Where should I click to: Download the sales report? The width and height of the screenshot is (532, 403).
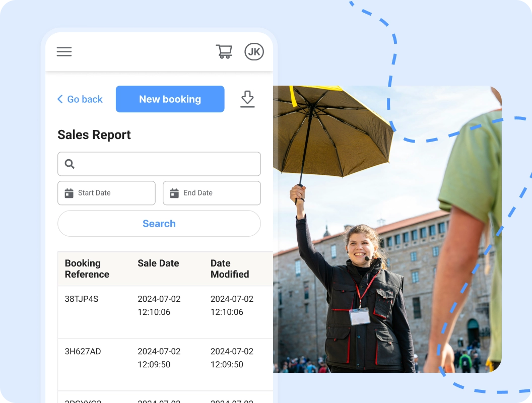(x=247, y=99)
